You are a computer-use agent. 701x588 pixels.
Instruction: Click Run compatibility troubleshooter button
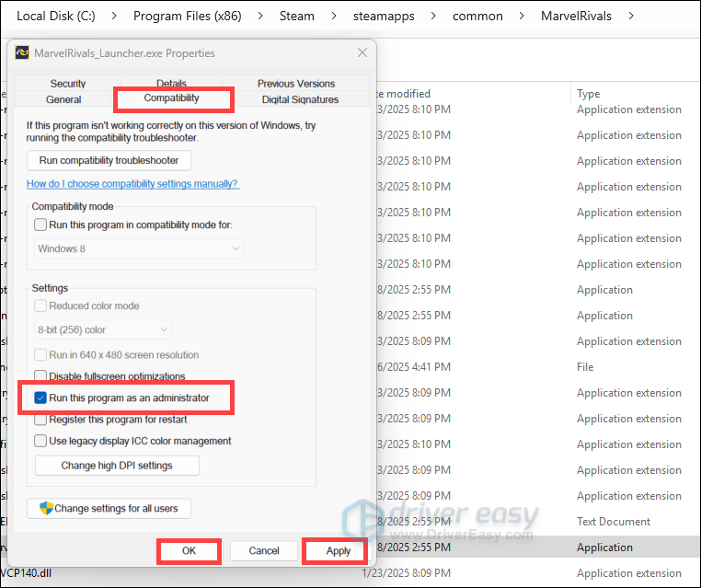click(109, 160)
